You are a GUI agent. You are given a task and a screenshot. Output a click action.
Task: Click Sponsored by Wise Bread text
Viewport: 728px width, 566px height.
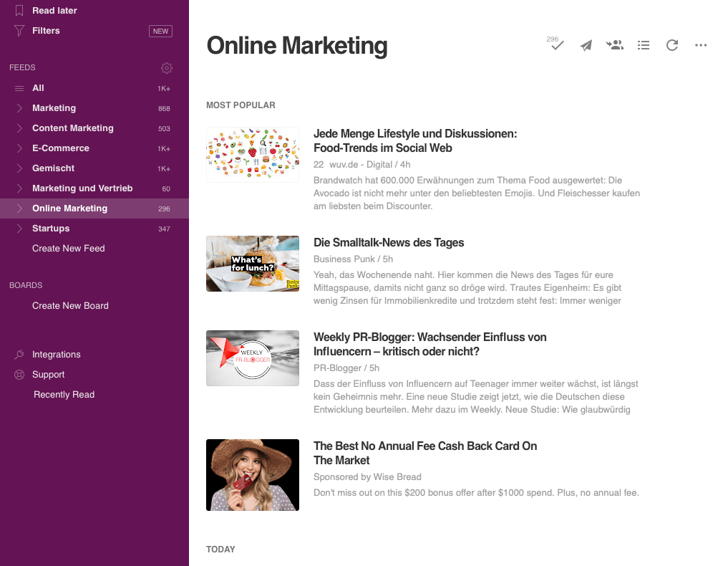tap(367, 476)
